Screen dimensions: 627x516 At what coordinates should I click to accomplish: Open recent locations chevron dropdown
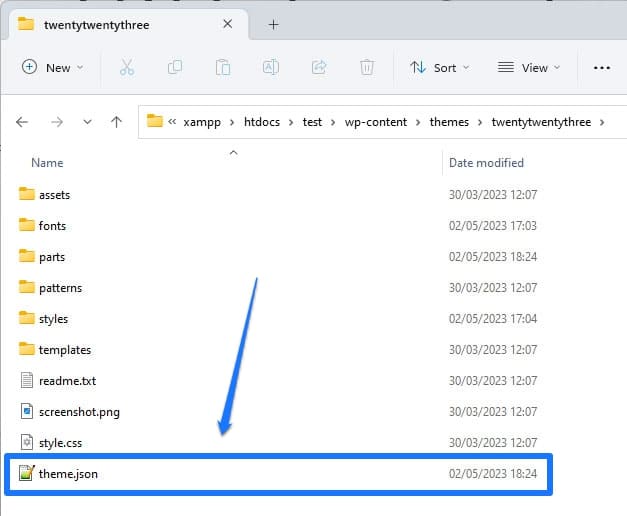coord(87,122)
